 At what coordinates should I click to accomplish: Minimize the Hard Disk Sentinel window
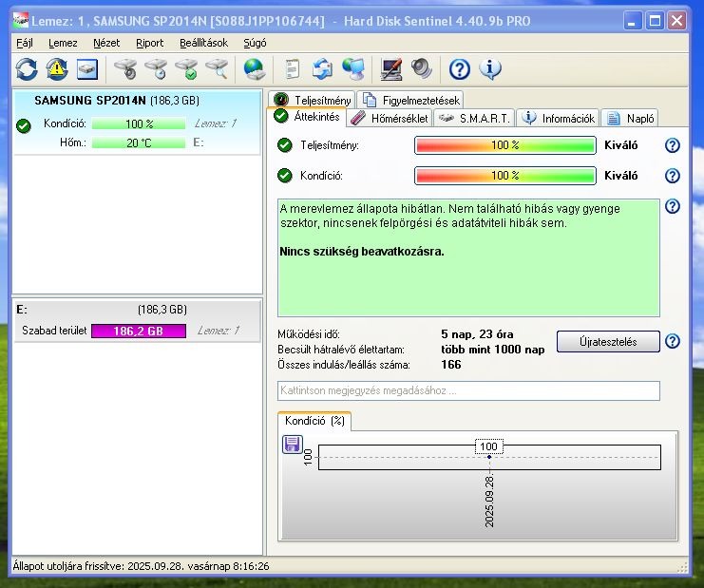pos(632,21)
